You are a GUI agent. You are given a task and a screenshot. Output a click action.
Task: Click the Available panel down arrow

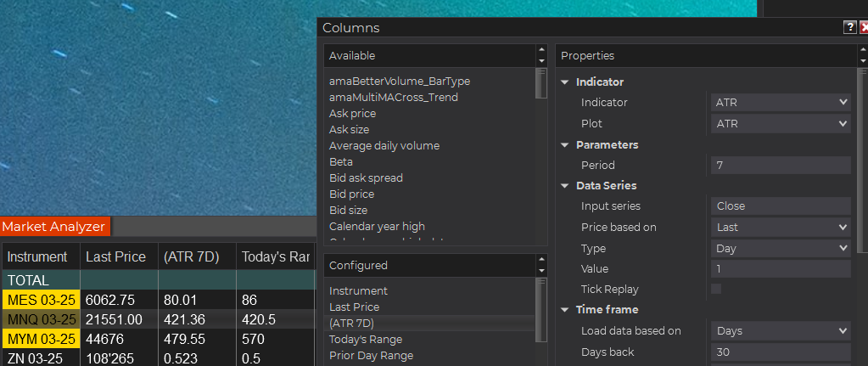click(541, 61)
